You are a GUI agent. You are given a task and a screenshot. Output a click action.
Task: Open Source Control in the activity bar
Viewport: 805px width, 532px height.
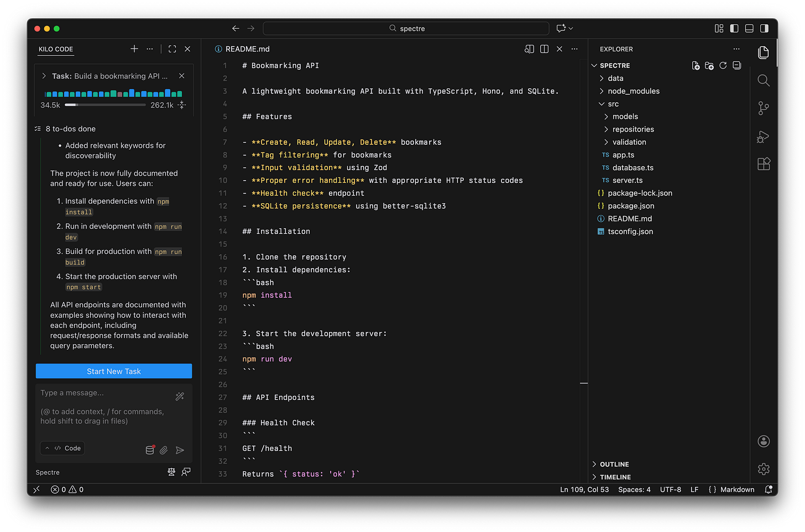(764, 108)
